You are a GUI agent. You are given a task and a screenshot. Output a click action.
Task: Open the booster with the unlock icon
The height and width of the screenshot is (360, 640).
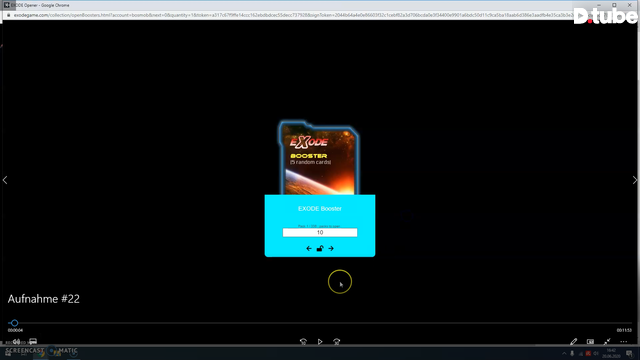[320, 248]
